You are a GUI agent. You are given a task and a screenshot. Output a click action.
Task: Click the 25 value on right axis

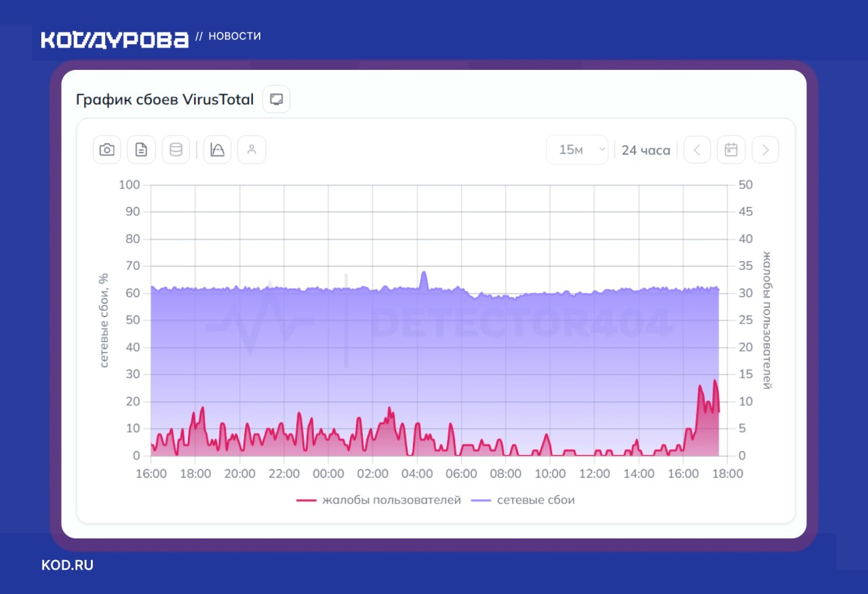coord(745,321)
